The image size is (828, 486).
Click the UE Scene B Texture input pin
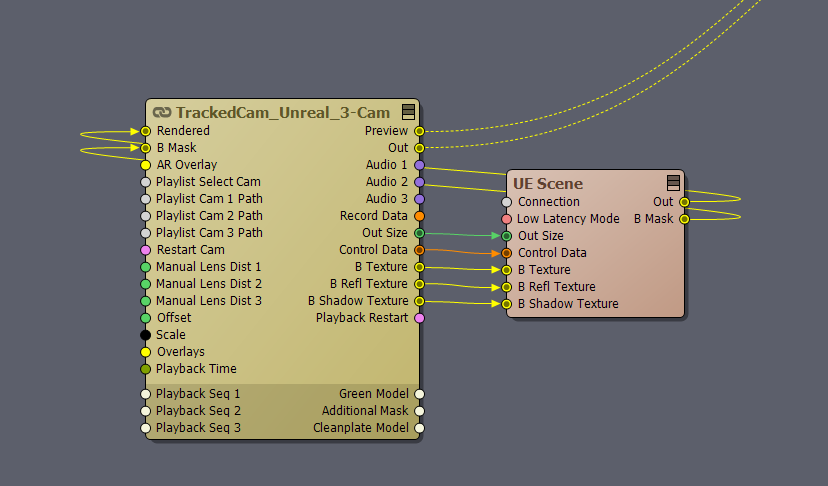click(x=506, y=270)
